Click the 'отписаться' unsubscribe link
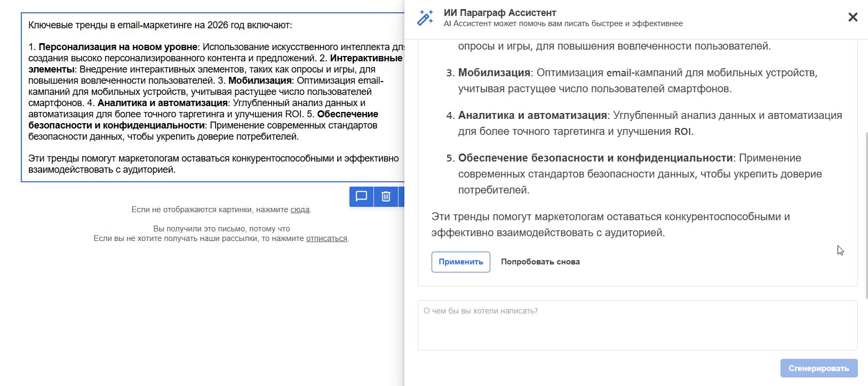The height and width of the screenshot is (386, 868). [x=327, y=238]
